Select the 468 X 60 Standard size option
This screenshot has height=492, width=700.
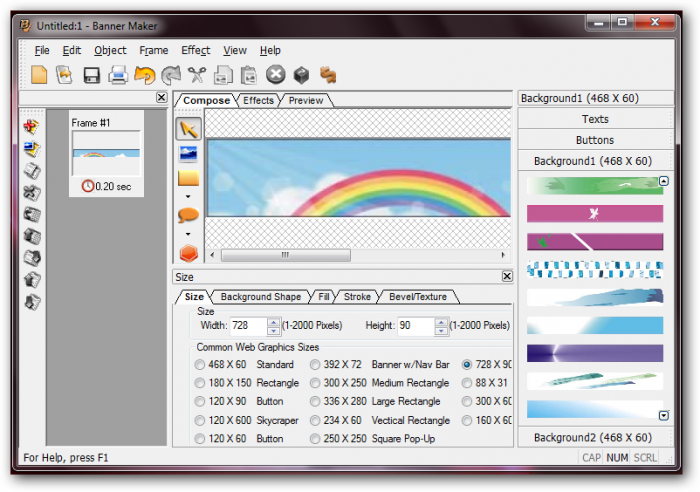click(202, 365)
